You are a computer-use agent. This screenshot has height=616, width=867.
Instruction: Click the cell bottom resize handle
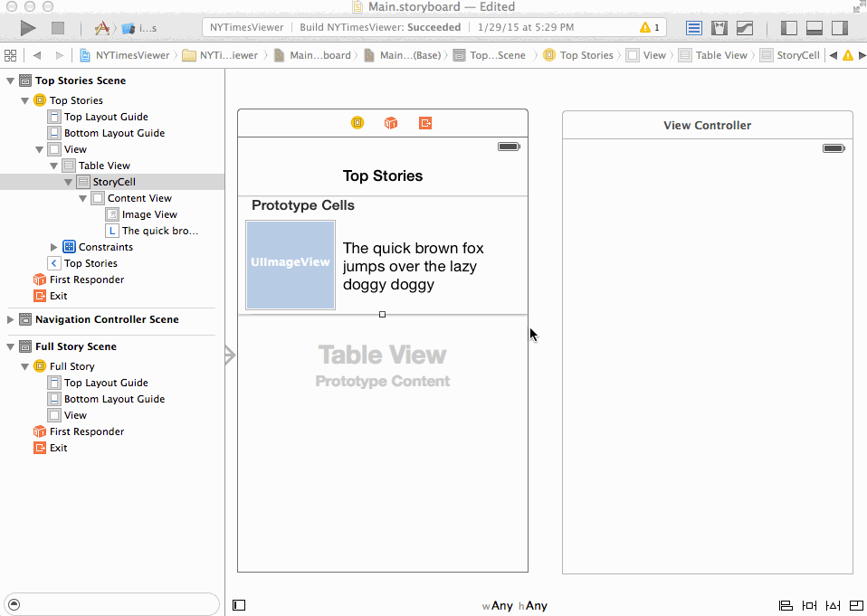point(382,315)
